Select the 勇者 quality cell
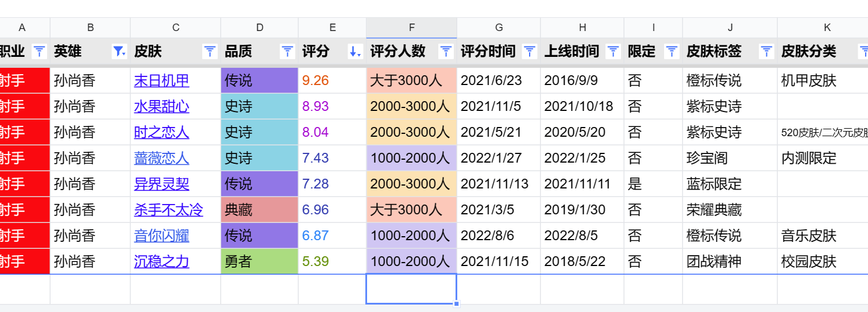 tap(260, 261)
